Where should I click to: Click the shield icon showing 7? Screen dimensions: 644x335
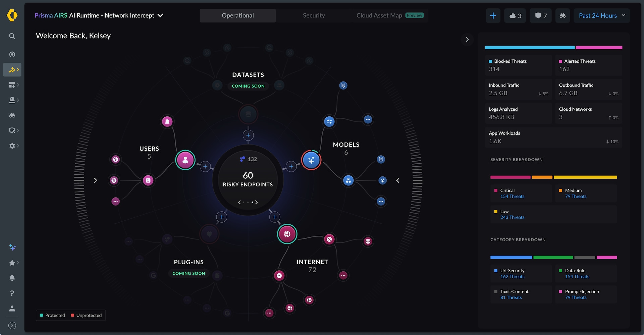(x=540, y=15)
